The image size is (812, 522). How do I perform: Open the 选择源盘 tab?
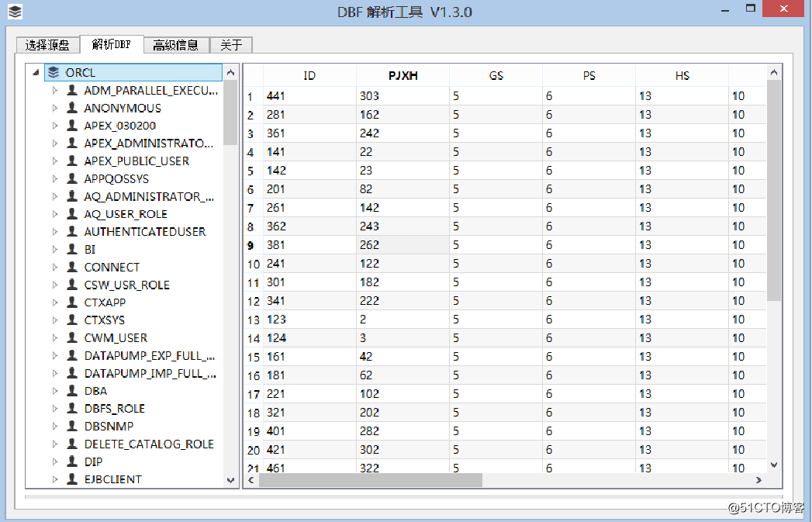click(x=47, y=45)
